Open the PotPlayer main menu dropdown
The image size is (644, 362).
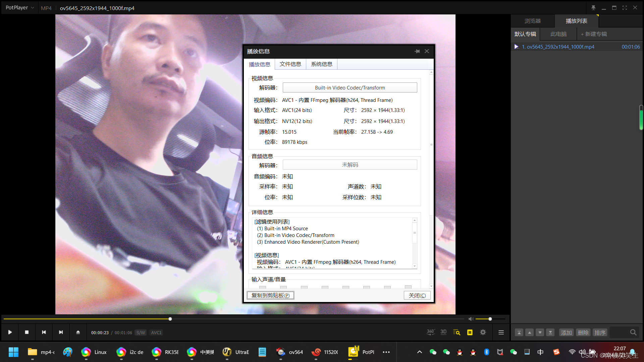(19, 8)
